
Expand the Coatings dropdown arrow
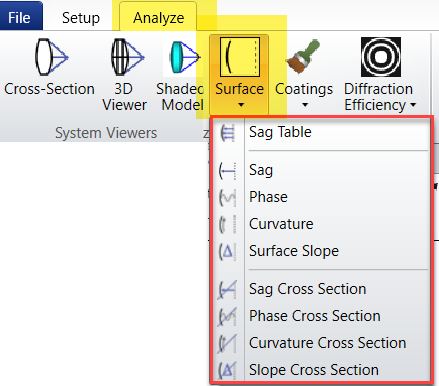[x=305, y=105]
